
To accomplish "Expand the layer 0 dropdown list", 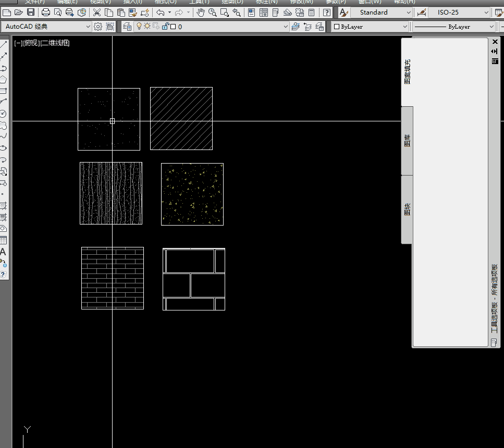I will click(286, 27).
